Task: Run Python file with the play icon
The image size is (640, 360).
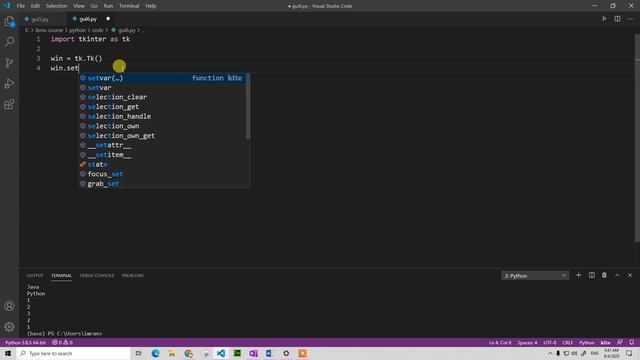Action: pyautogui.click(x=604, y=19)
